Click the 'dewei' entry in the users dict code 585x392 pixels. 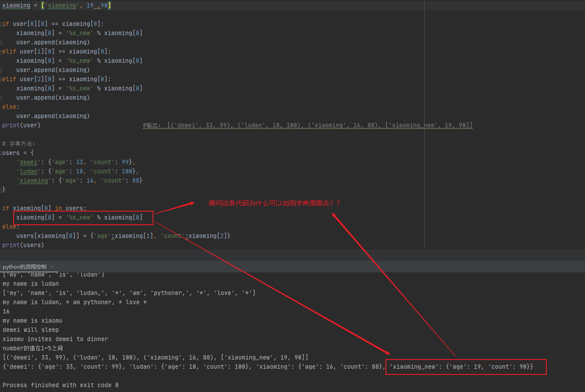click(x=76, y=162)
